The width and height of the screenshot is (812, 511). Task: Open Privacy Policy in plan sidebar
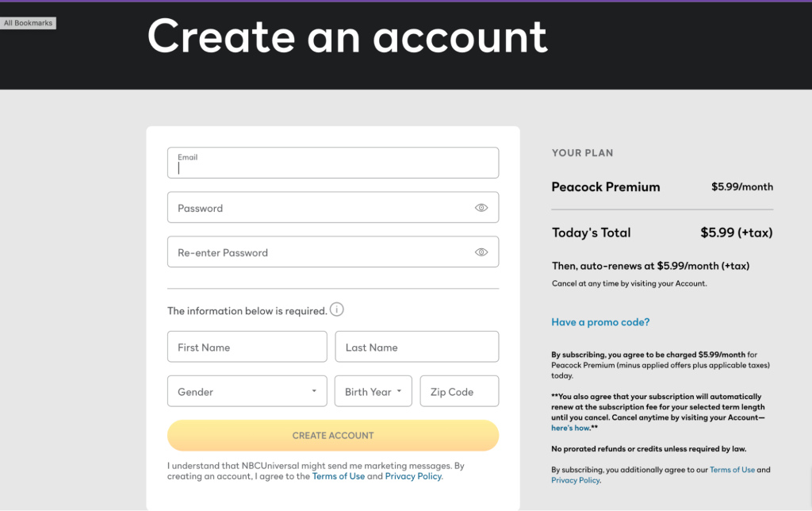point(575,480)
